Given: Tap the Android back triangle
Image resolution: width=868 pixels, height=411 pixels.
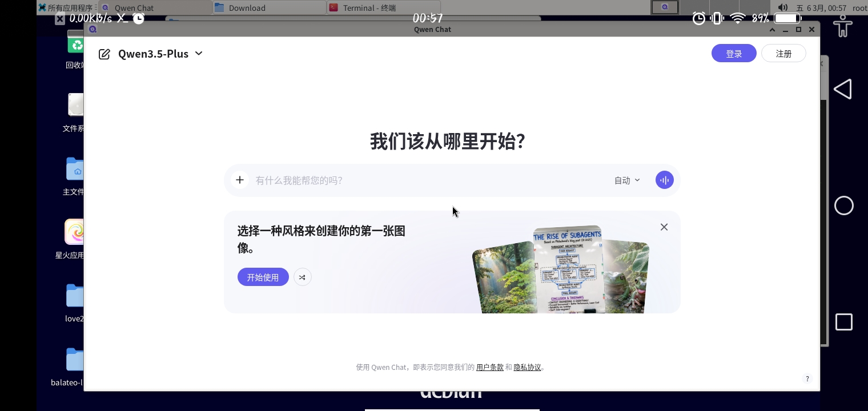Looking at the screenshot, I should (843, 89).
